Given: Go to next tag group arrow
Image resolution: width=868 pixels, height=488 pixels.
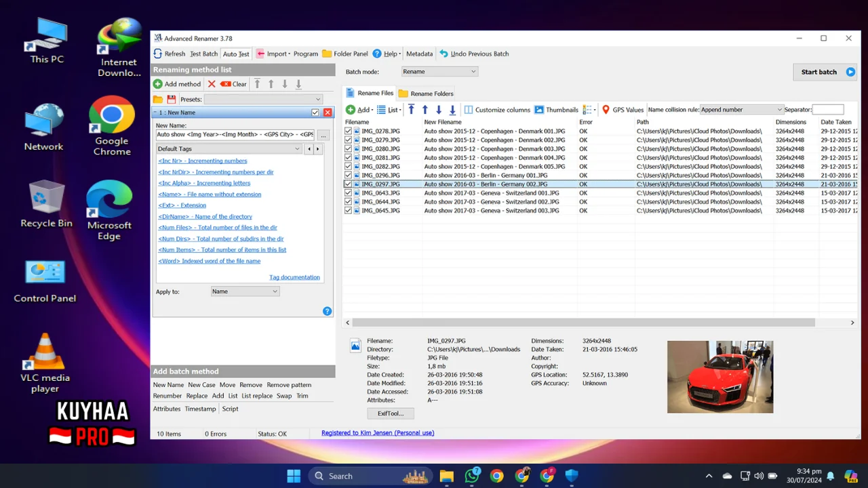Looking at the screenshot, I should click(317, 148).
